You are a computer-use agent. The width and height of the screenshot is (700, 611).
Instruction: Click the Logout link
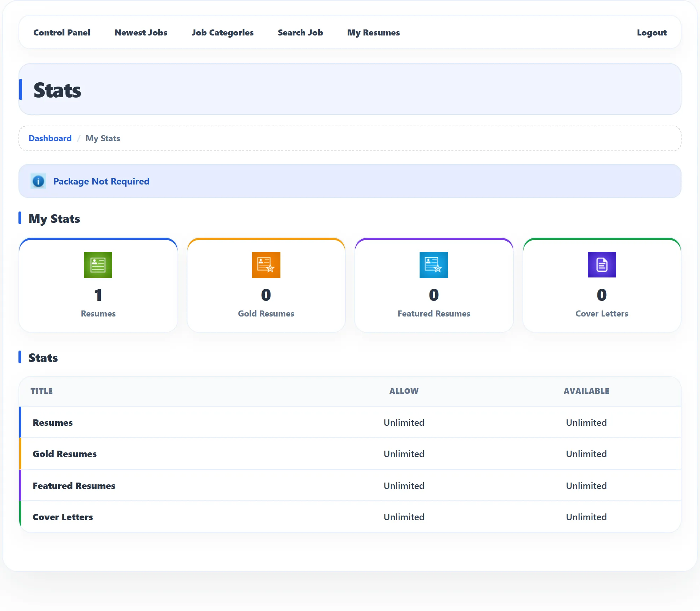point(652,33)
